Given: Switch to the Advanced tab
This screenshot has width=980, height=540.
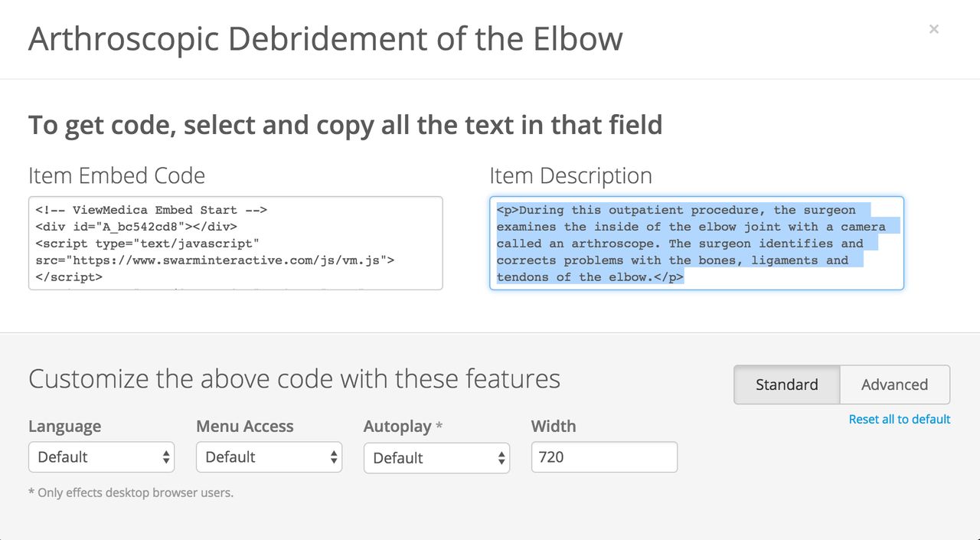Looking at the screenshot, I should coord(894,385).
